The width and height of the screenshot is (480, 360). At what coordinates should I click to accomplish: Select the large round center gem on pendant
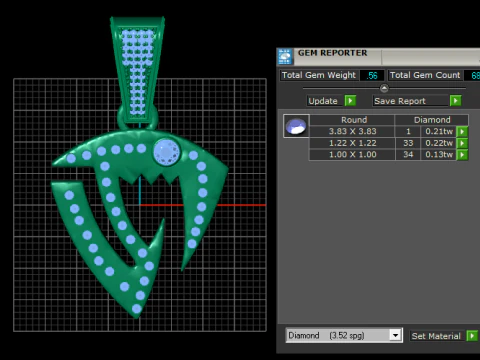point(167,152)
